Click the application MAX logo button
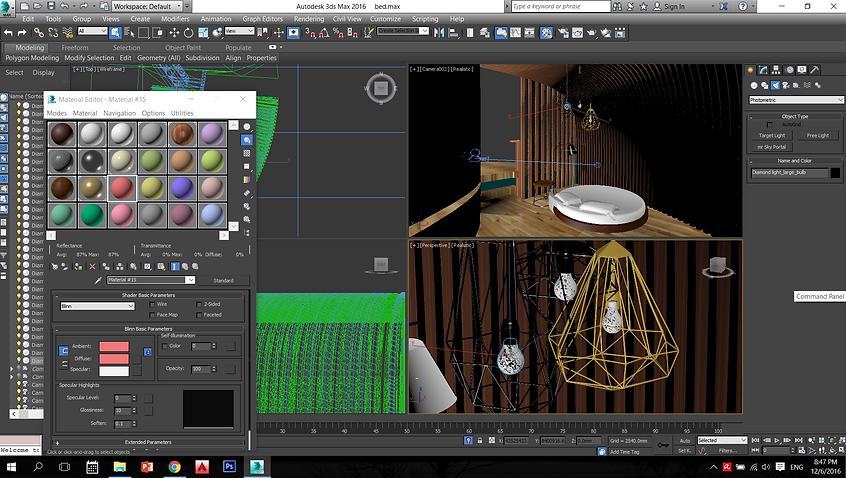The width and height of the screenshot is (846, 478). 6,7
